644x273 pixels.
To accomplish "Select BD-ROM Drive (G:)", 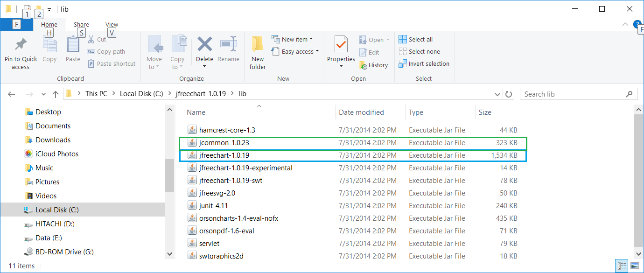I will 64,252.
